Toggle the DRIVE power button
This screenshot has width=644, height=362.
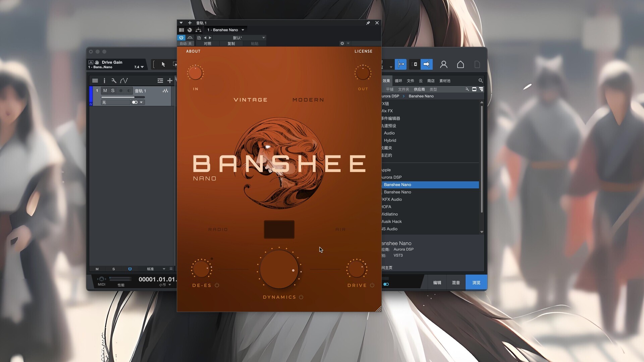372,285
